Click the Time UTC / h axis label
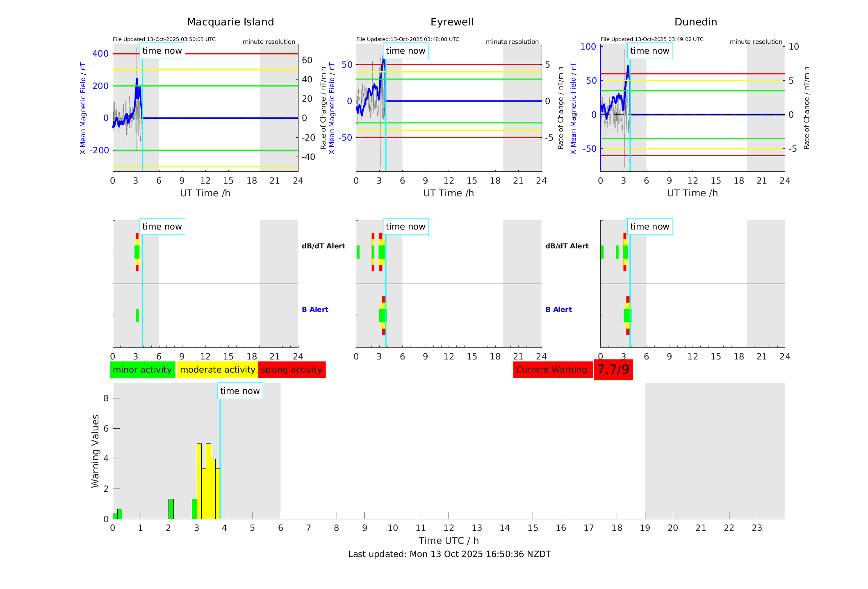The image size is (868, 589). (449, 541)
